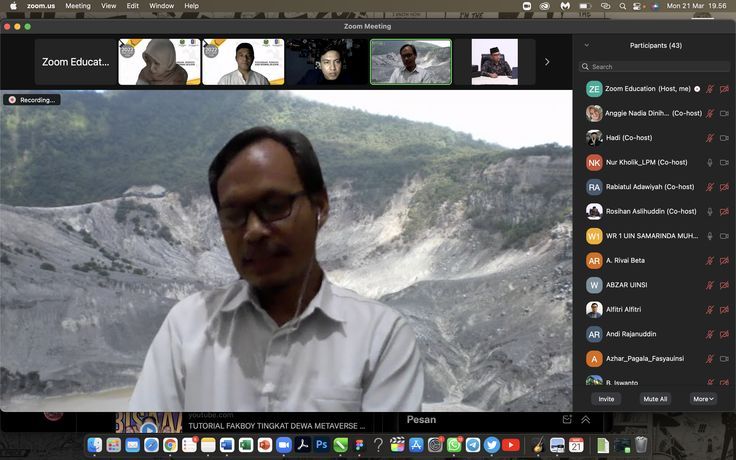
Task: Toggle A. Rivai Beta's microphone icon
Action: (x=710, y=261)
